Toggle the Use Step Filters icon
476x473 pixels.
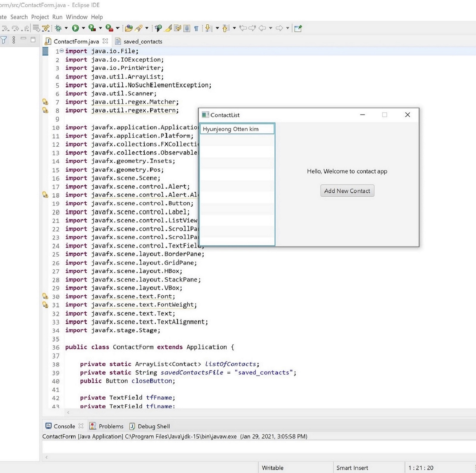46,28
